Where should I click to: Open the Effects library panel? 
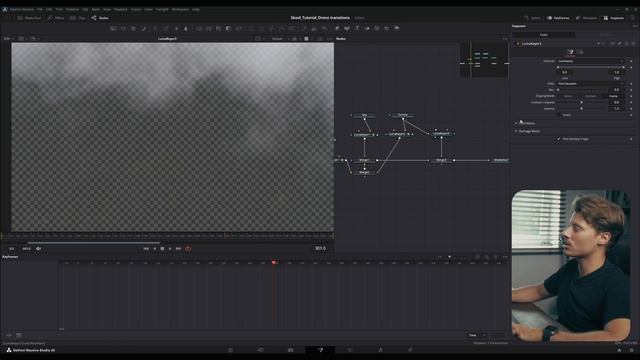point(56,18)
